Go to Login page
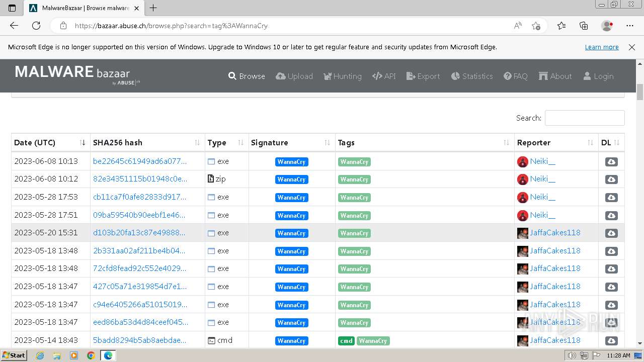This screenshot has height=362, width=644. point(598,76)
